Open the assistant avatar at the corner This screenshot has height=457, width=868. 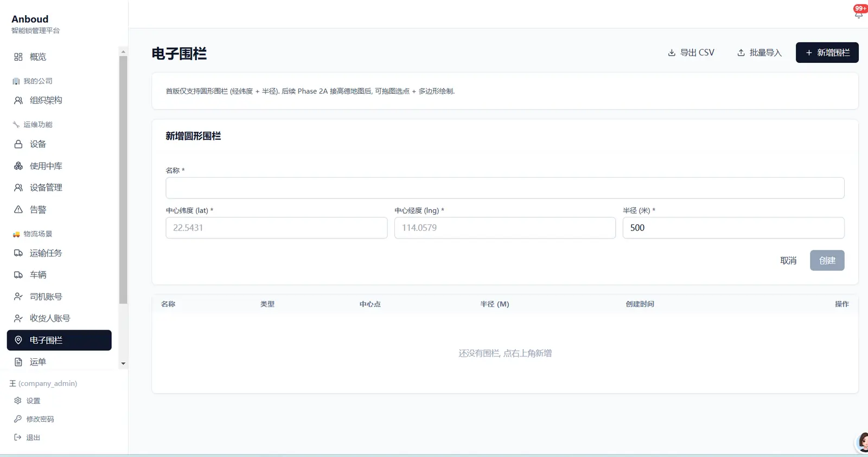[862, 443]
